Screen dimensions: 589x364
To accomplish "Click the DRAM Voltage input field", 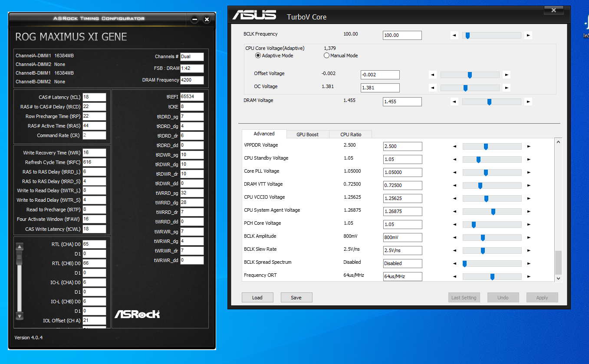I will pyautogui.click(x=402, y=102).
